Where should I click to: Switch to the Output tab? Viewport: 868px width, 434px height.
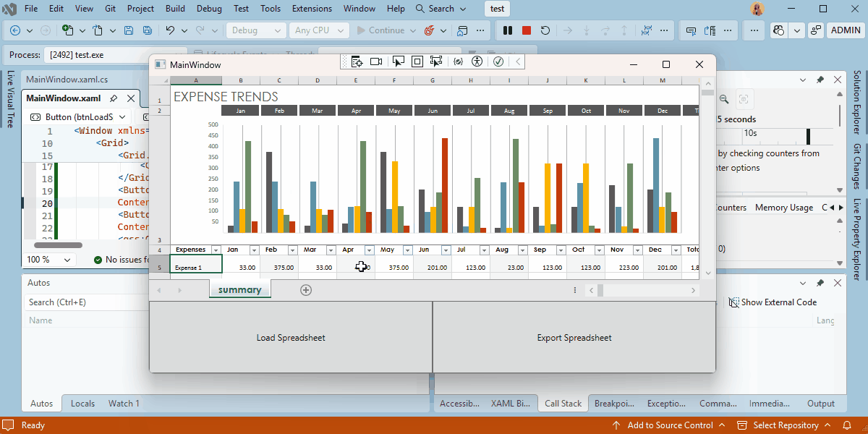(821, 404)
